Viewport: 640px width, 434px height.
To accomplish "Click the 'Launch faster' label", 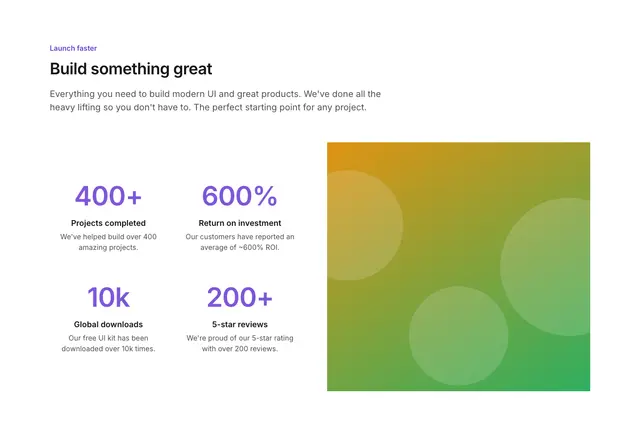I will pos(73,48).
